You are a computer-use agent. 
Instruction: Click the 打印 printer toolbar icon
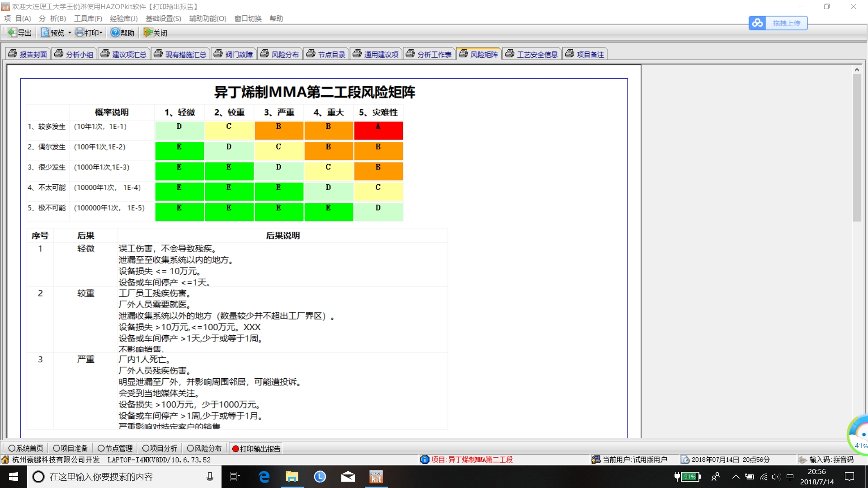80,33
